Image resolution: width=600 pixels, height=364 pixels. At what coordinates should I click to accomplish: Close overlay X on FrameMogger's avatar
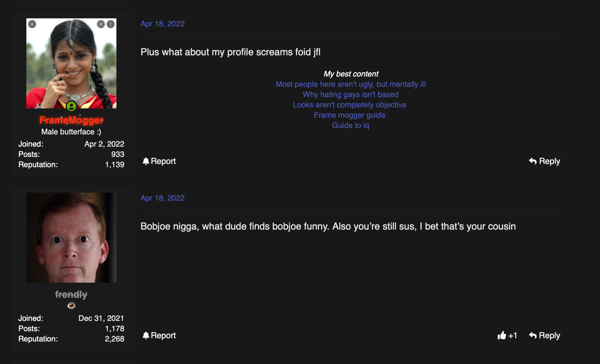[x=32, y=24]
